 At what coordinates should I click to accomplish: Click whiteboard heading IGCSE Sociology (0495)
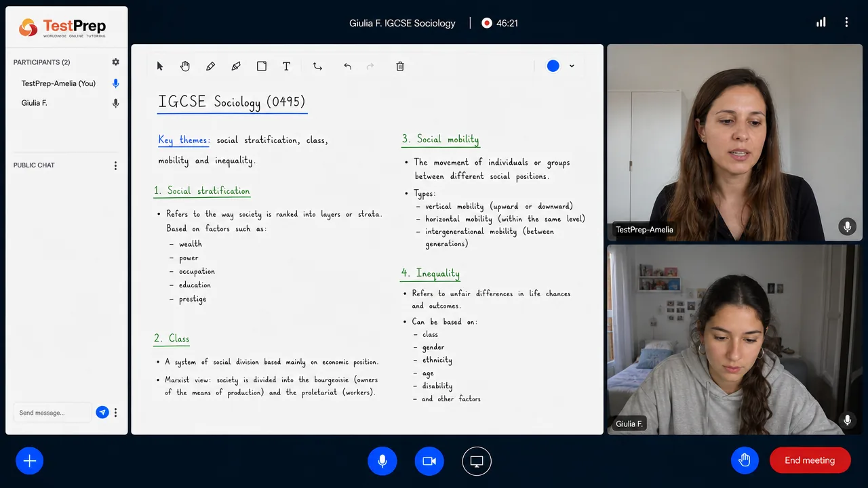(232, 102)
